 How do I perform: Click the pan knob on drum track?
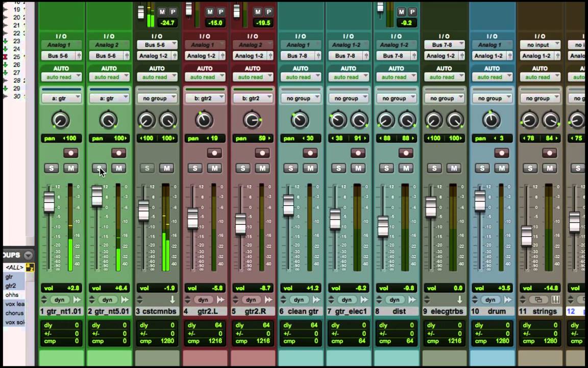[491, 120]
